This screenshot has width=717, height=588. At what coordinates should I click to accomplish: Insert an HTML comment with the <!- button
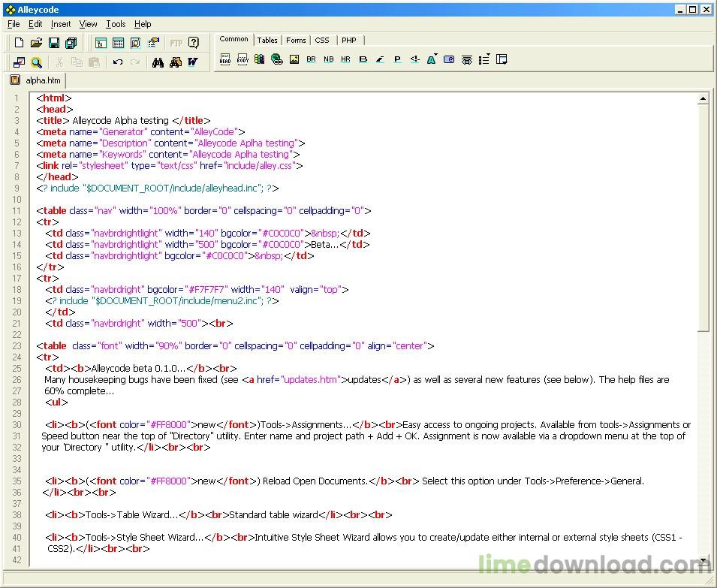tap(414, 59)
